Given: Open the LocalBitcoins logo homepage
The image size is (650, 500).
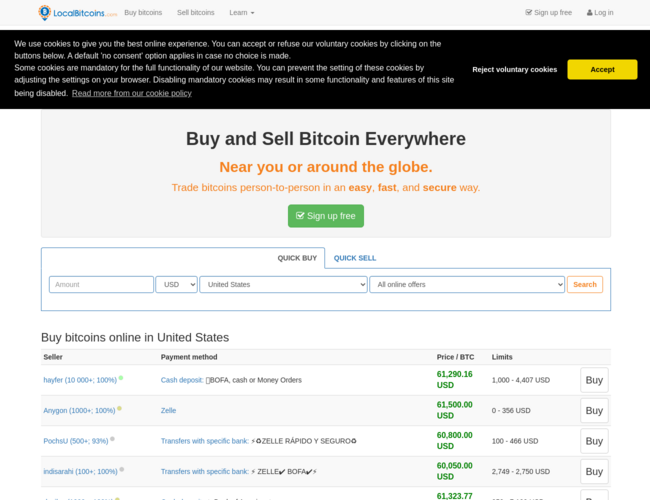Looking at the screenshot, I should coord(78,13).
